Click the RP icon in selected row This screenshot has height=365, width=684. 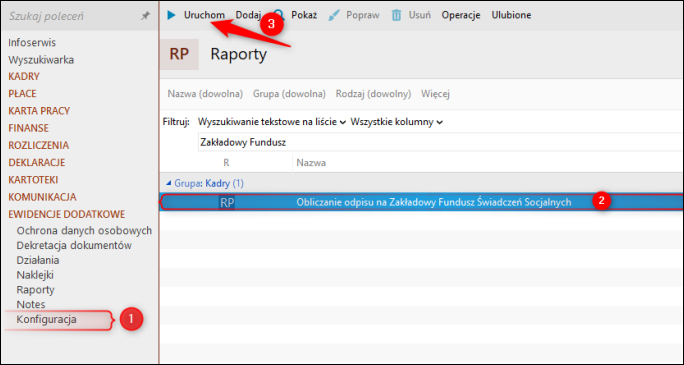[227, 202]
